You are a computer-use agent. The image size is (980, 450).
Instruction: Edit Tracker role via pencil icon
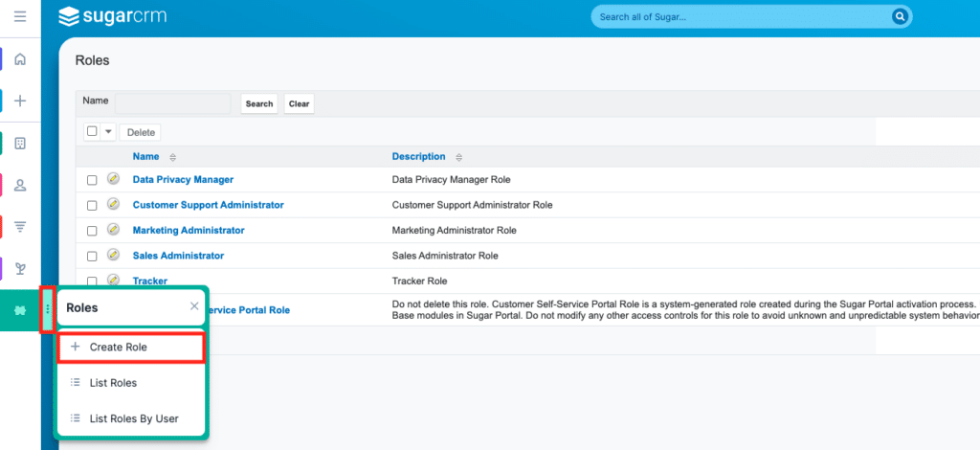[x=113, y=280]
